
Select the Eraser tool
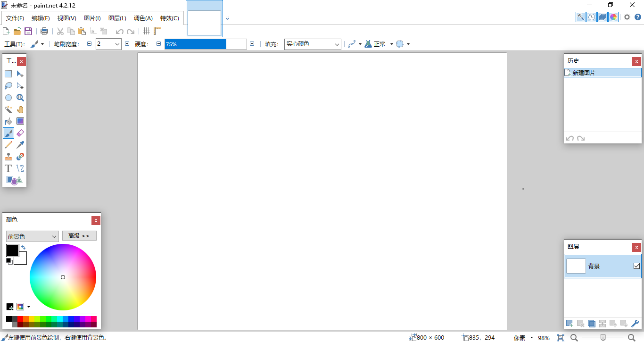pos(20,133)
